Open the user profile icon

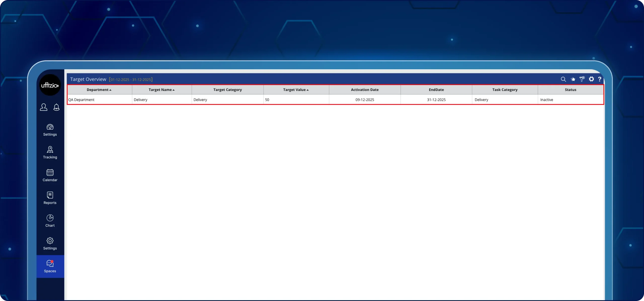tap(44, 107)
